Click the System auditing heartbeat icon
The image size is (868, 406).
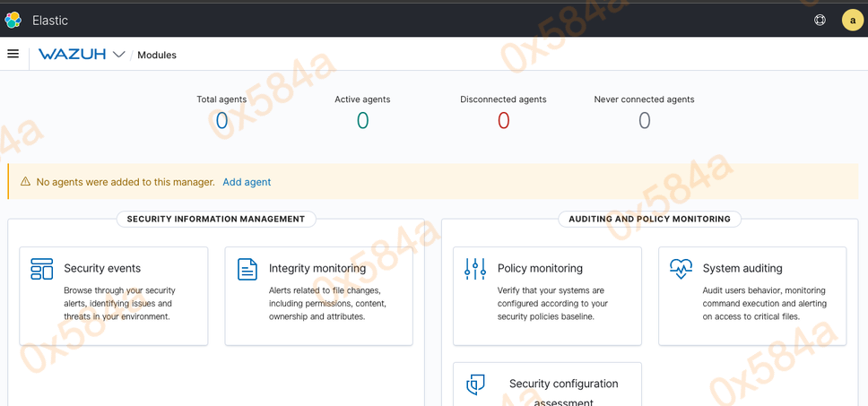[681, 268]
